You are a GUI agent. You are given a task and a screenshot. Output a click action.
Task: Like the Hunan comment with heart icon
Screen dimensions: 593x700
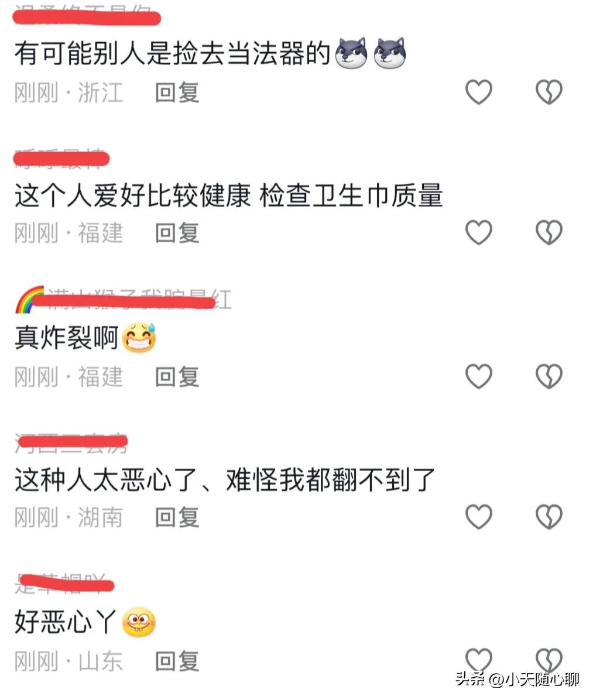[479, 517]
